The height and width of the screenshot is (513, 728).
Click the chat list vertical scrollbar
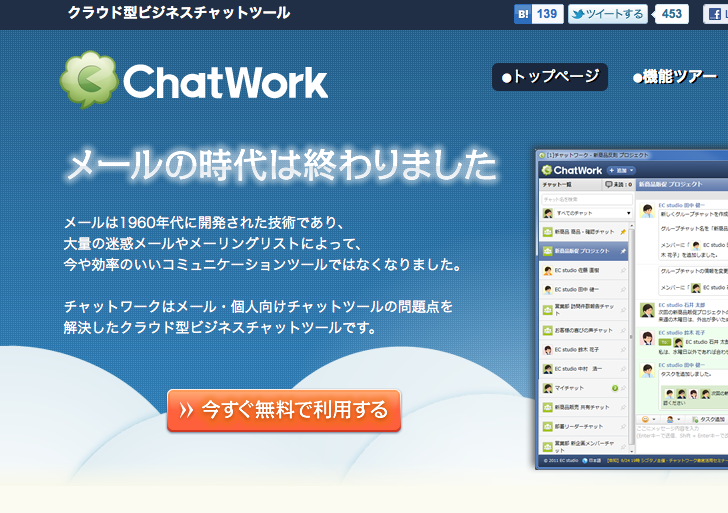pos(631,337)
